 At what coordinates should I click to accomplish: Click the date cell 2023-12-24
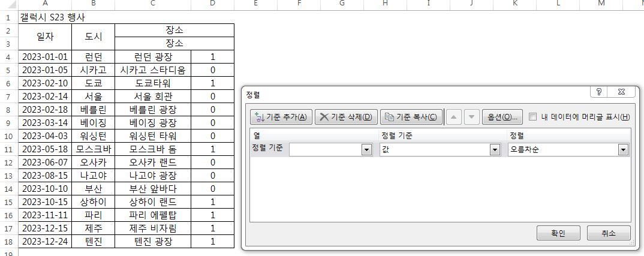point(45,241)
